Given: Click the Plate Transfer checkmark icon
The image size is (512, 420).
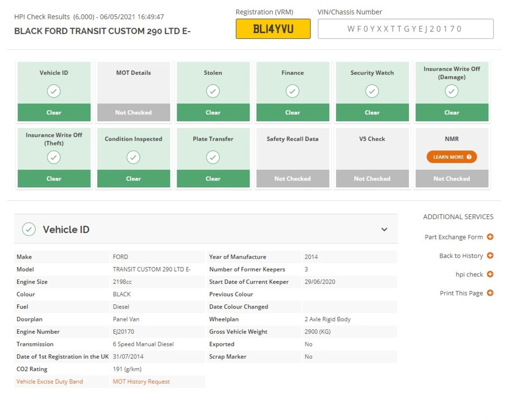Looking at the screenshot, I should pyautogui.click(x=213, y=157).
